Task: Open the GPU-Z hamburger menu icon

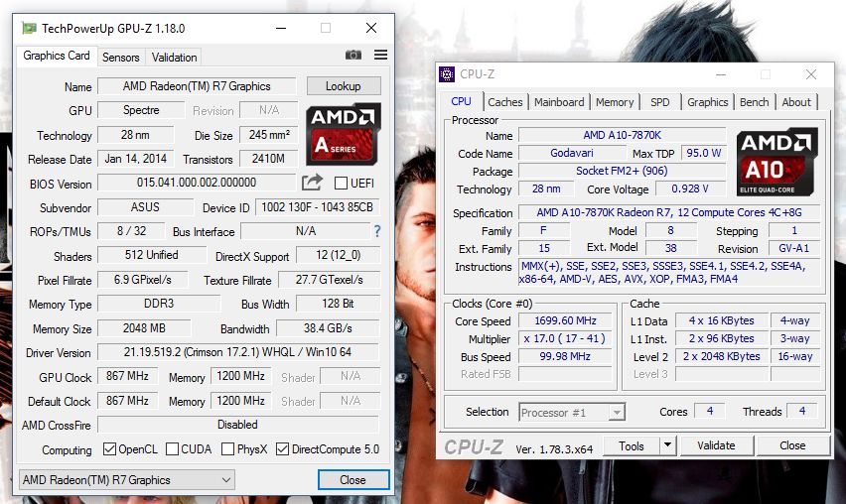Action: point(380,55)
